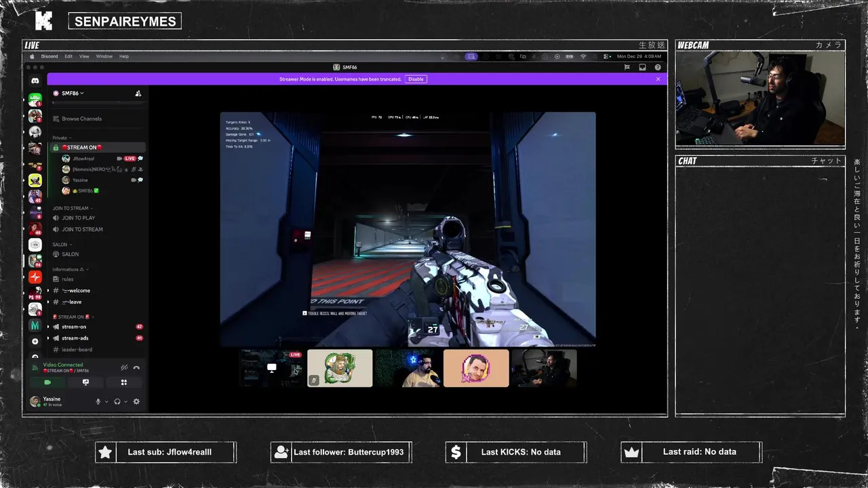868x488 pixels.
Task: Open the Discord inbox icon in title bar
Action: click(642, 68)
